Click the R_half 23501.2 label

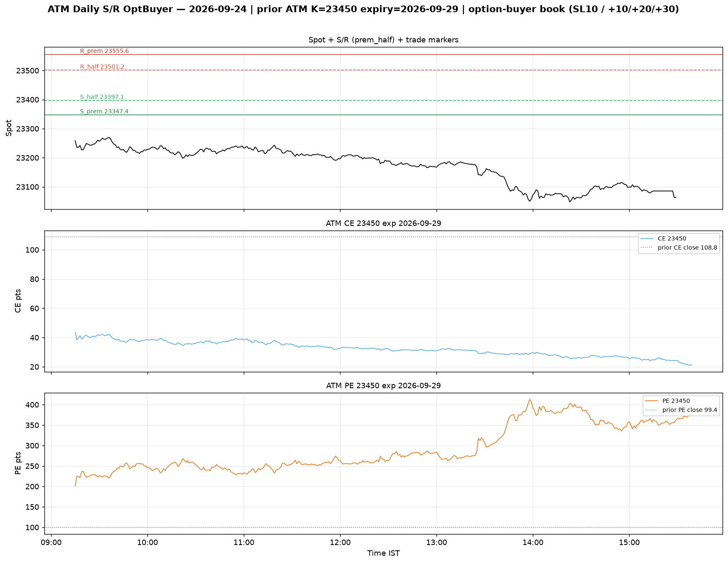102,67
